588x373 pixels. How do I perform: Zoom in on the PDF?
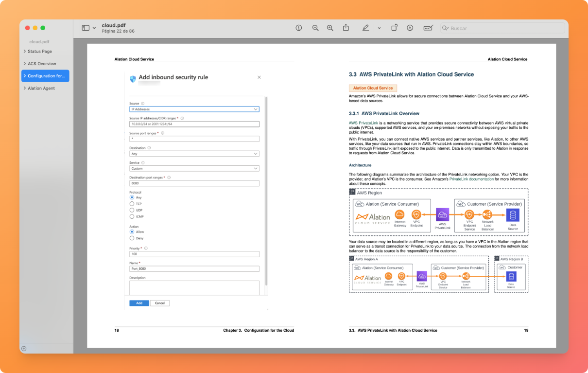coord(330,28)
